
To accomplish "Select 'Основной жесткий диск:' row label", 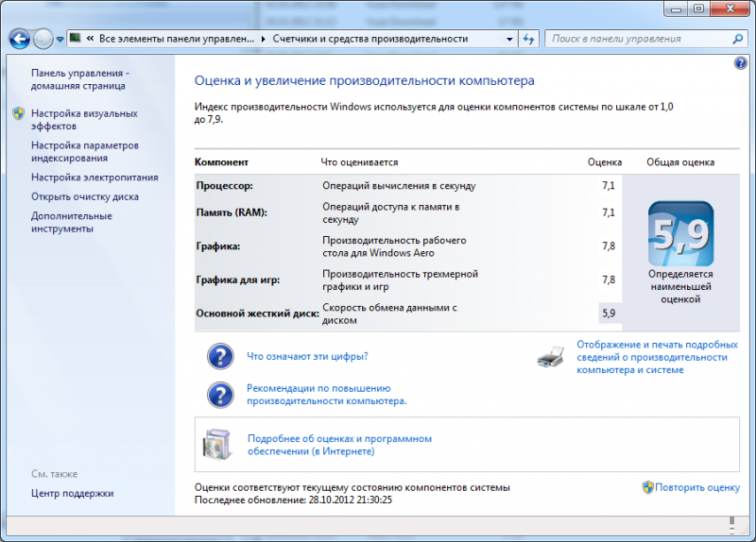I will 257,313.
